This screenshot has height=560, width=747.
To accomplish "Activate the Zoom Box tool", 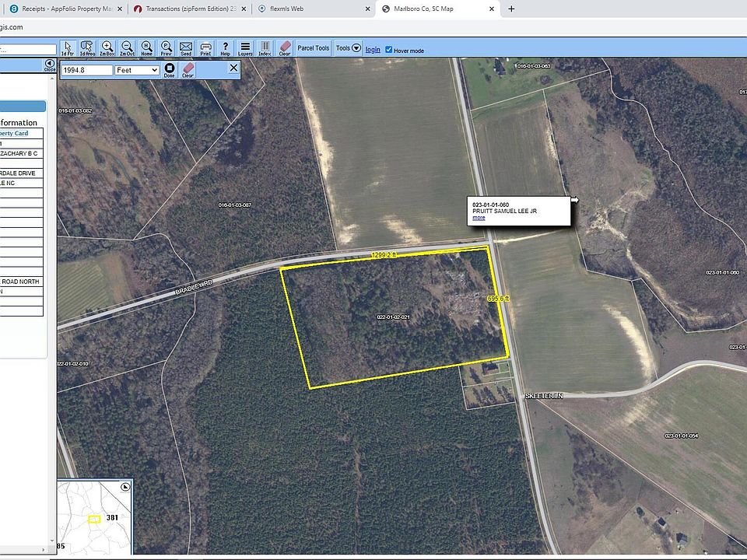I will [x=107, y=48].
